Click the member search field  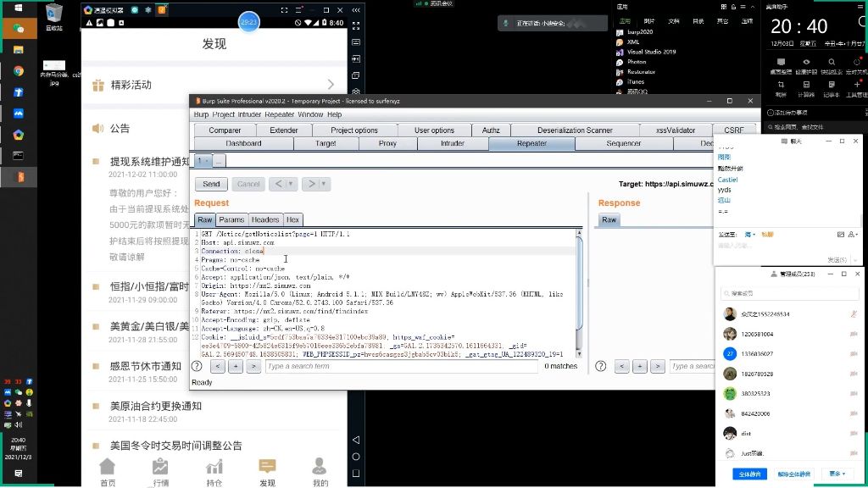789,293
